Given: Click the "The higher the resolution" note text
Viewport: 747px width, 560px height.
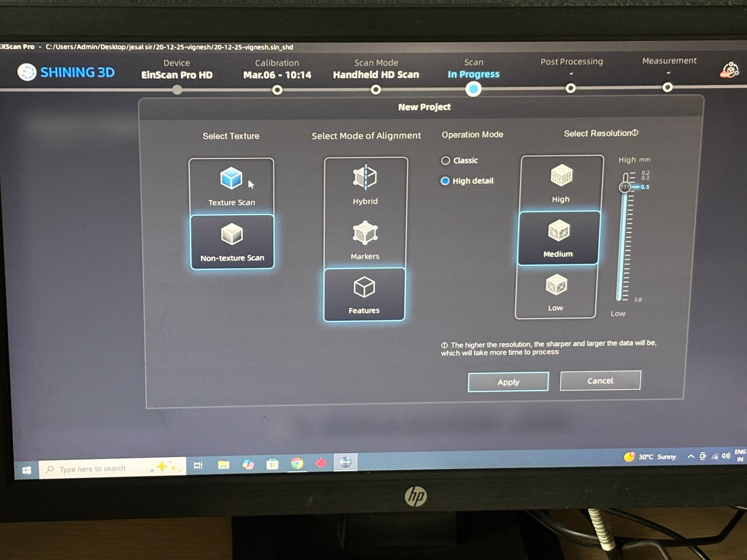Looking at the screenshot, I should (x=549, y=348).
